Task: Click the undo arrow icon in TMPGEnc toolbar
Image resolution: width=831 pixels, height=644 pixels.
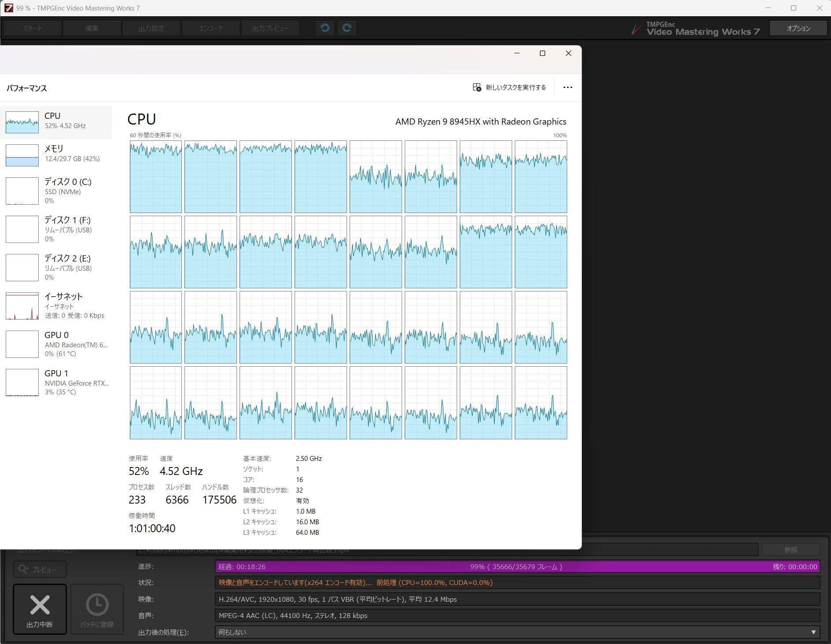Action: (325, 28)
